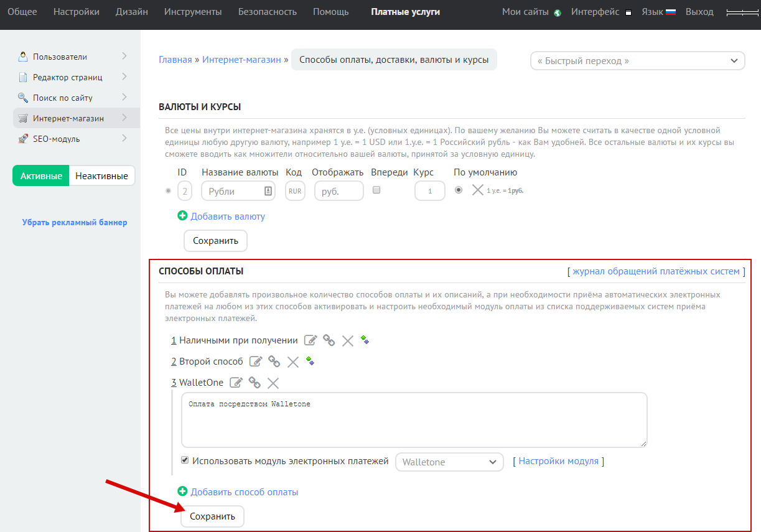Image resolution: width=761 pixels, height=532 pixels.
Task: Click green plus icon for 'Добавить способ оплаты'
Action: 182,492
